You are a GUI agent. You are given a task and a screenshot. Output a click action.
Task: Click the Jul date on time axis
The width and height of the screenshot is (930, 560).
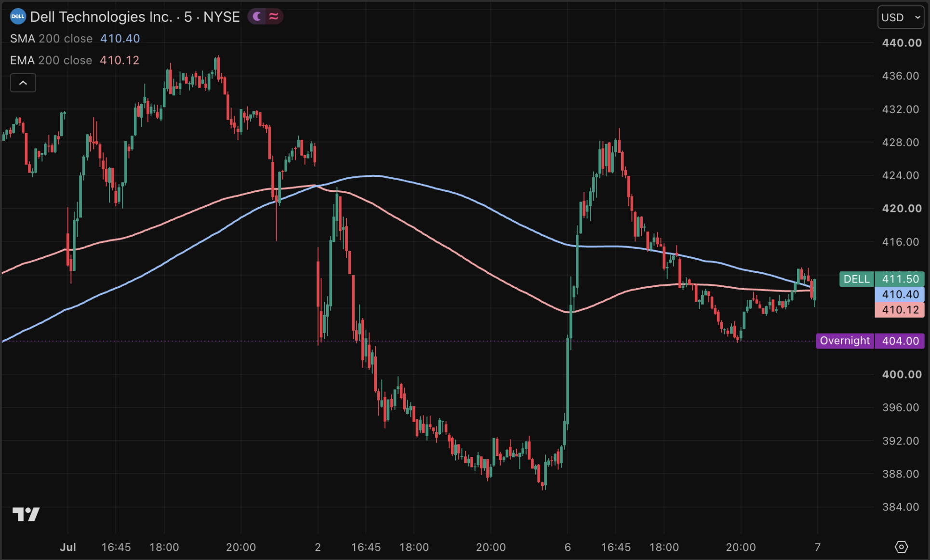click(x=68, y=547)
